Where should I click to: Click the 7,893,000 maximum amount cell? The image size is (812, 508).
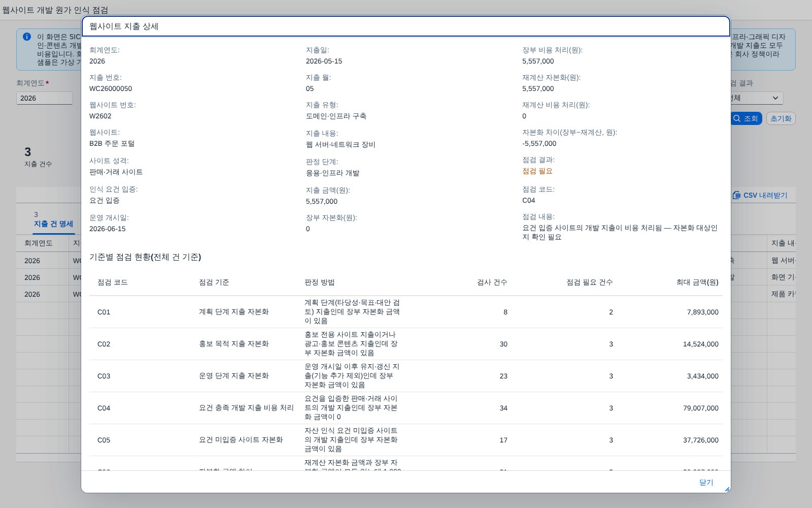point(703,312)
